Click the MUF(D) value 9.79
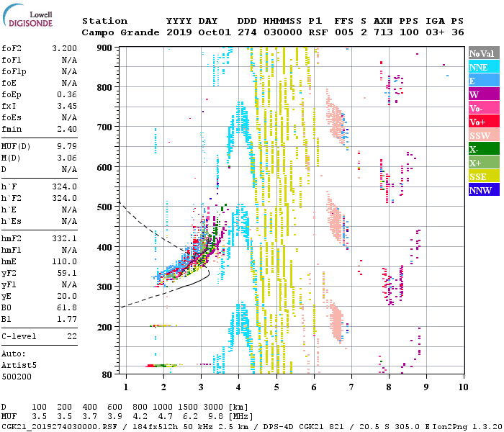This screenshot has width=504, height=432. point(67,146)
